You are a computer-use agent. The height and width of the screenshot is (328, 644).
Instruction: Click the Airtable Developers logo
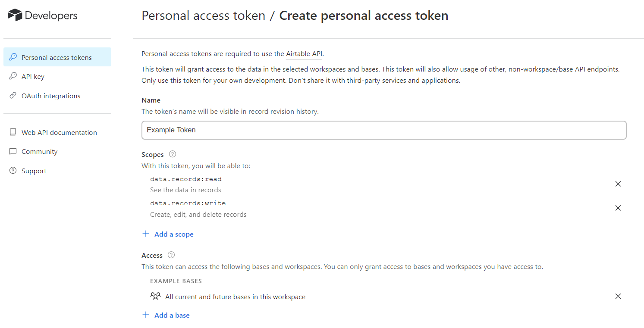click(42, 16)
